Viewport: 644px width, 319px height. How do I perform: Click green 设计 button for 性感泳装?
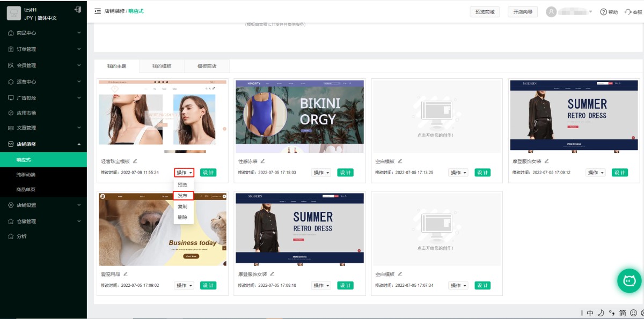click(x=346, y=173)
